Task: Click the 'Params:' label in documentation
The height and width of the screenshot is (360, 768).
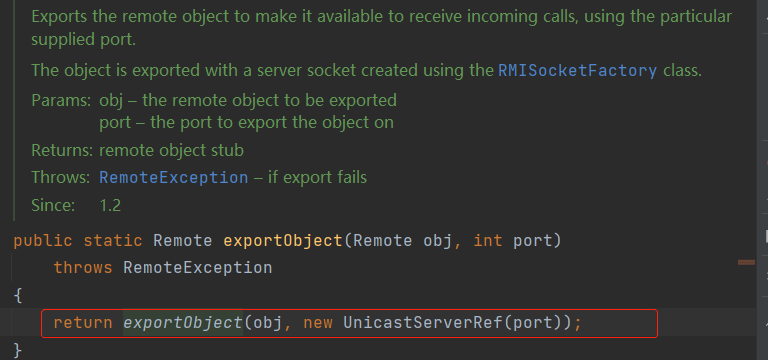Action: click(x=61, y=100)
